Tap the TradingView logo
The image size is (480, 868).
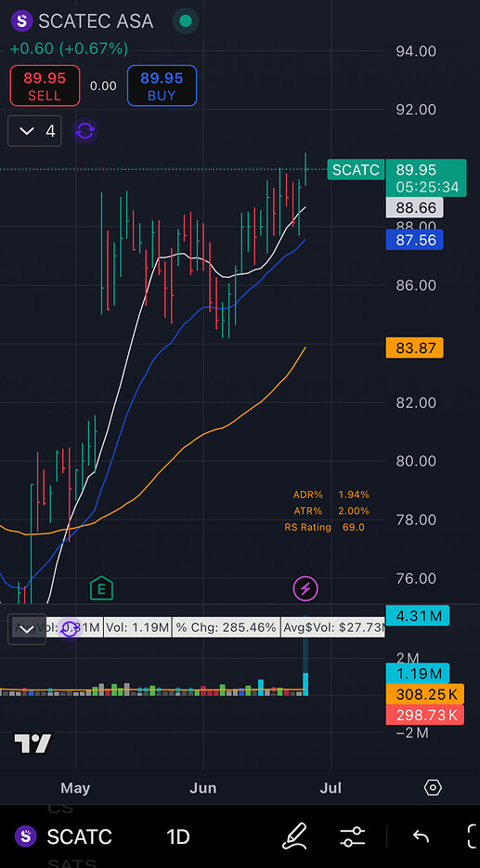click(x=32, y=743)
